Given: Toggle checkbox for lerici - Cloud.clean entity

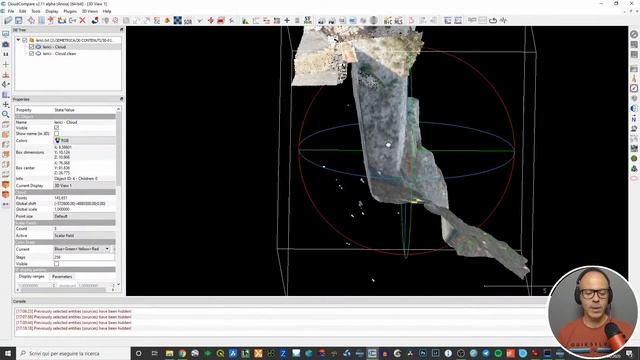Looking at the screenshot, I should pos(31,53).
